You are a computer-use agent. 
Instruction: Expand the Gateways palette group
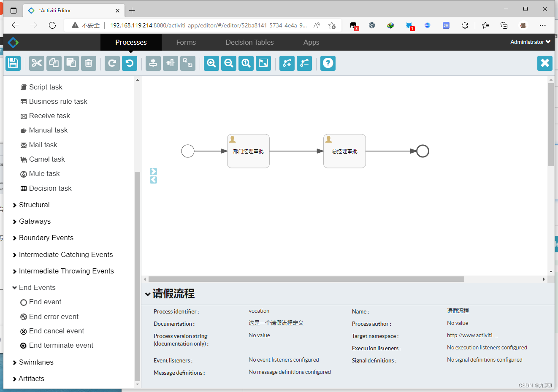[x=32, y=222]
